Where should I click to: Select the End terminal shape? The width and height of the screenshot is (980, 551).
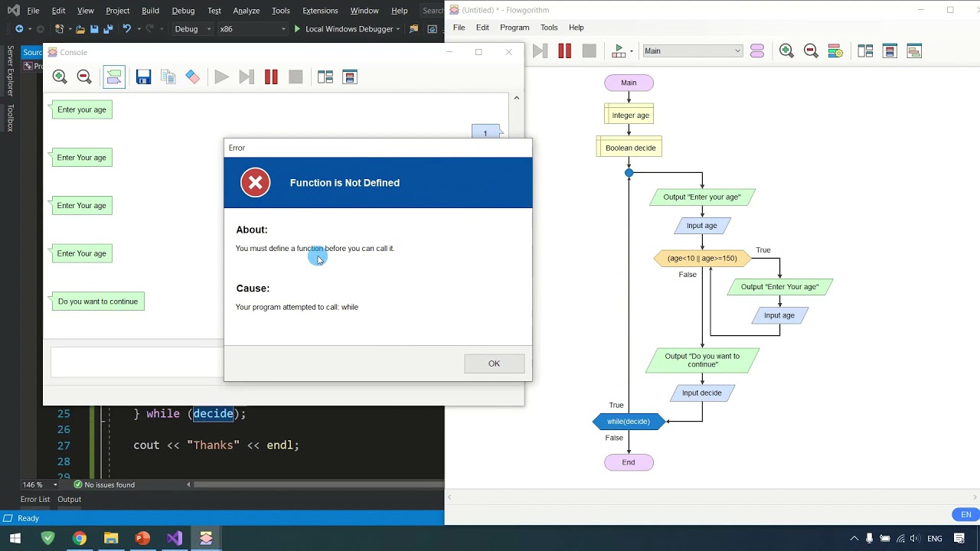pos(629,462)
